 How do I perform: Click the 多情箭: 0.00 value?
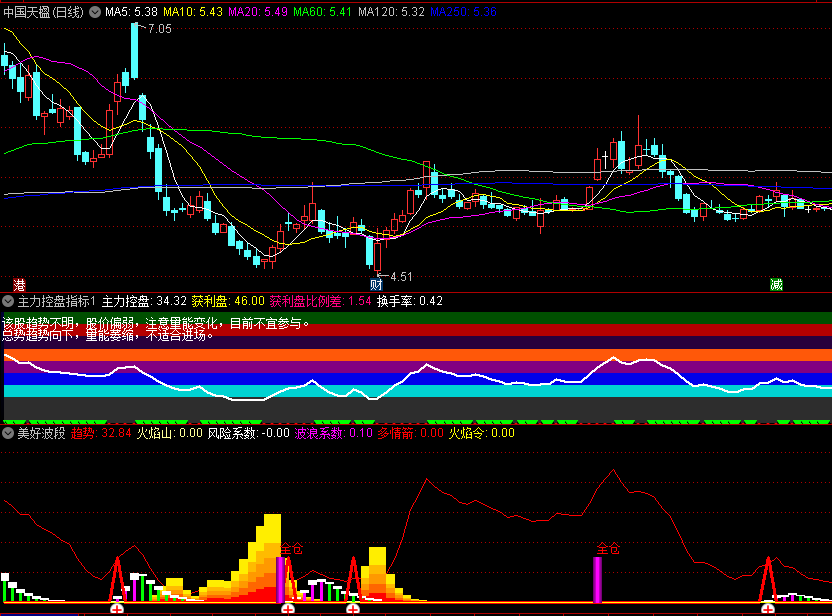pos(411,433)
